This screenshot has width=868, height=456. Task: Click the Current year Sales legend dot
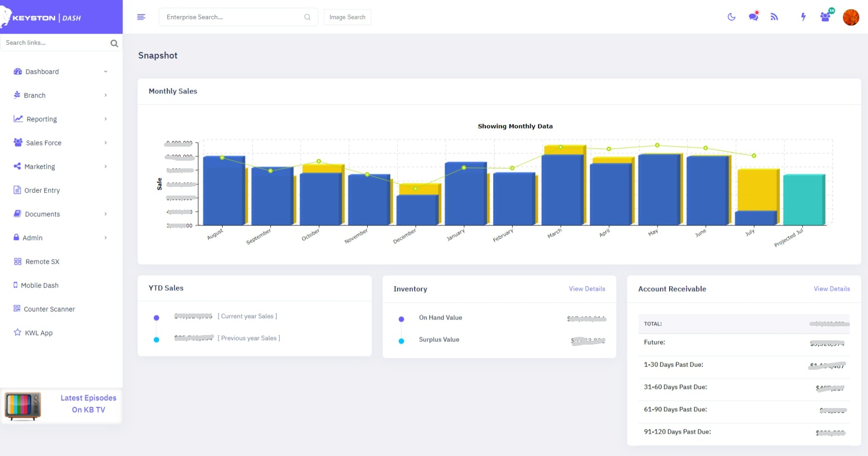(x=156, y=318)
